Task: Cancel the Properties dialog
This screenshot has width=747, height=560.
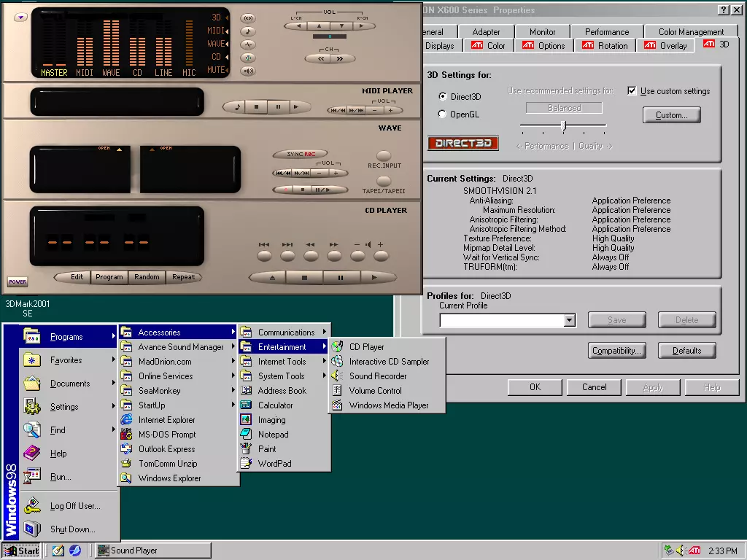Action: [594, 387]
